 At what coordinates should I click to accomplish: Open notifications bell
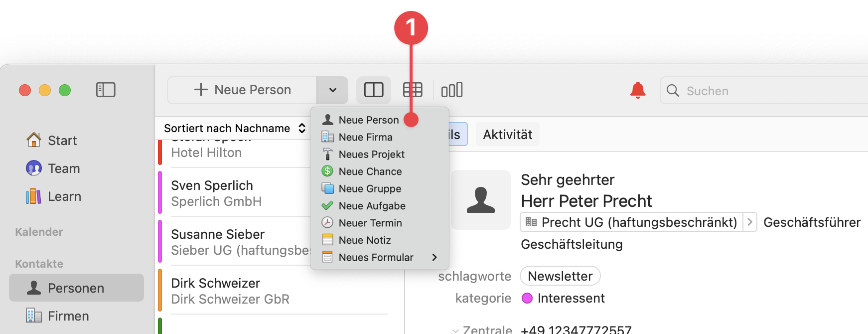[638, 90]
